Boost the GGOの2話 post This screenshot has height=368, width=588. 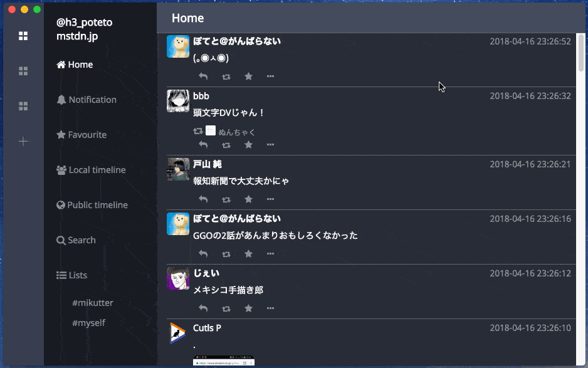click(226, 255)
